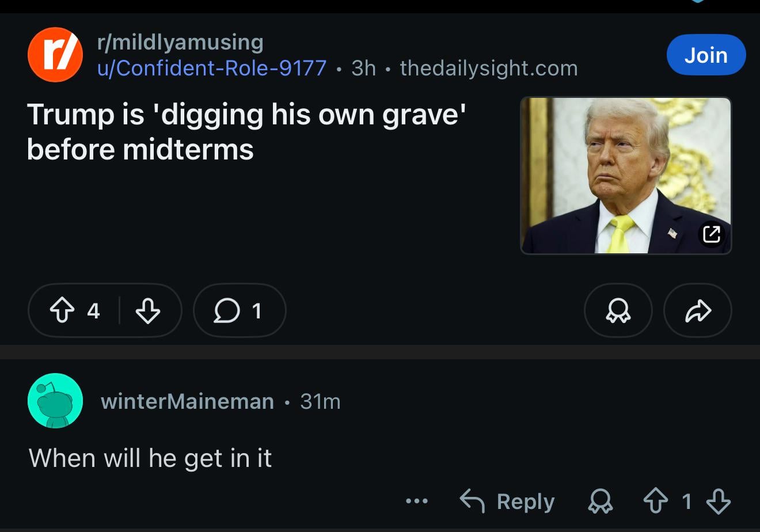The width and height of the screenshot is (760, 532).
Task: Downvote the post by u/Confident-Role-9177
Action: click(148, 311)
